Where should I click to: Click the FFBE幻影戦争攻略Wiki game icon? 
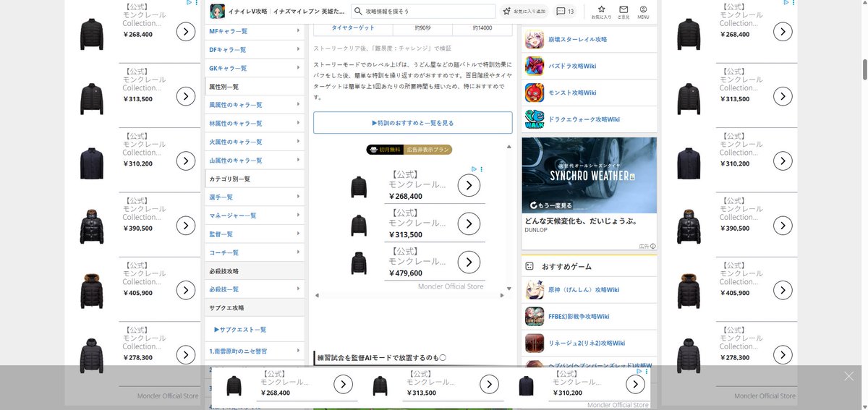(x=535, y=317)
